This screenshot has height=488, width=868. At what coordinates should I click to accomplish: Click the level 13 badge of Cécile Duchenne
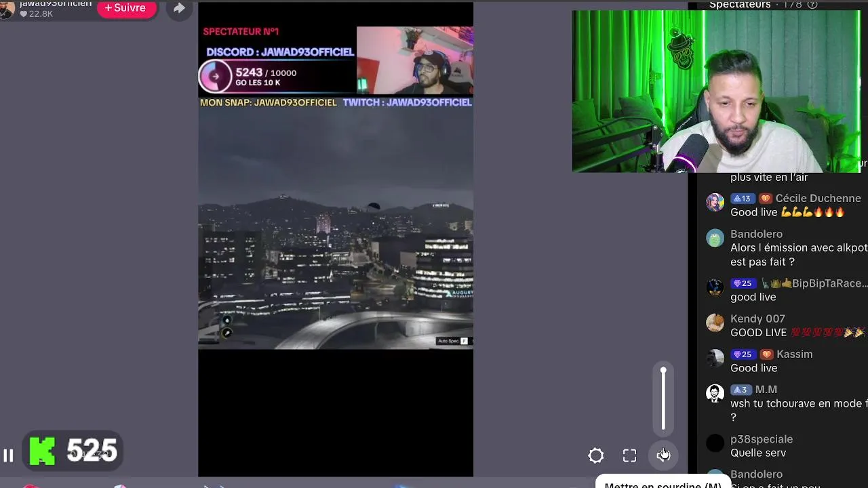(742, 199)
